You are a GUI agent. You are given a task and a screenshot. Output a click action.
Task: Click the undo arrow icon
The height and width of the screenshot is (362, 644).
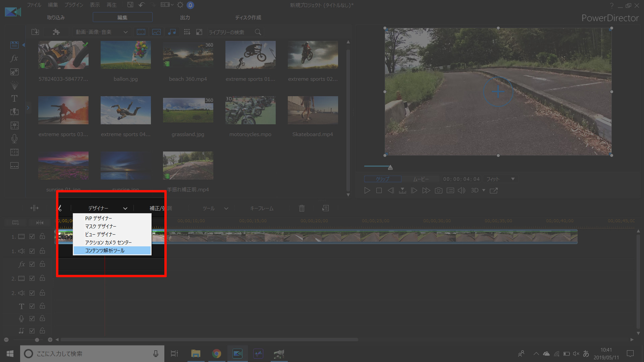click(142, 5)
